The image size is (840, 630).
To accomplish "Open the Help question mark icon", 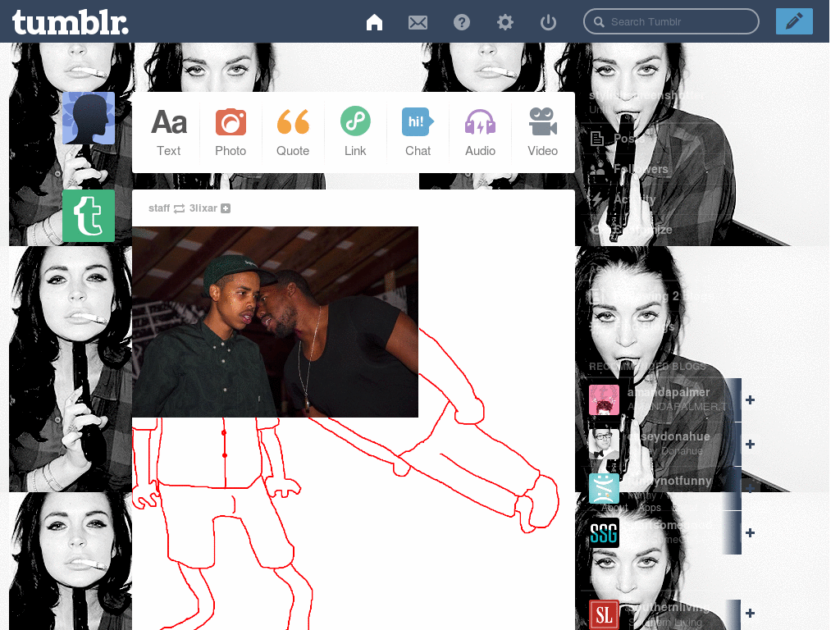I will (461, 22).
